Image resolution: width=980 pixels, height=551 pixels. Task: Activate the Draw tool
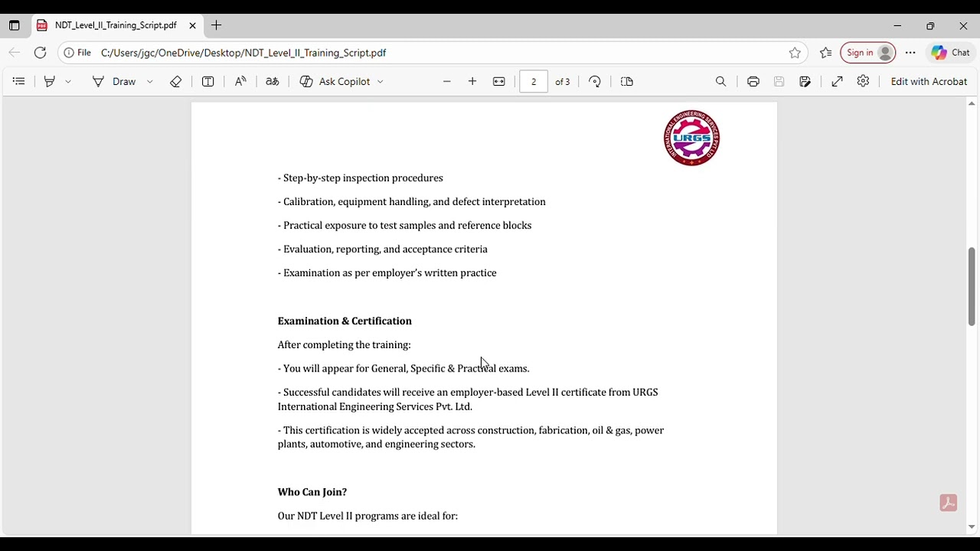pos(114,81)
